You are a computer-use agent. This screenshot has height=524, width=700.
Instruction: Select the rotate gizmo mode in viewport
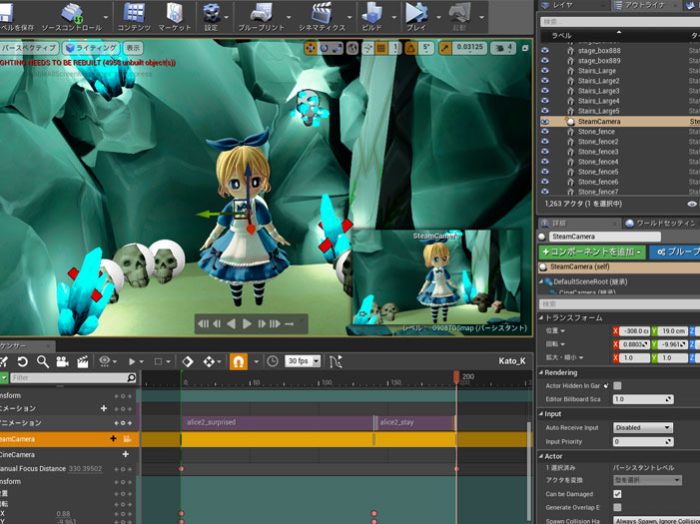[x=324, y=48]
